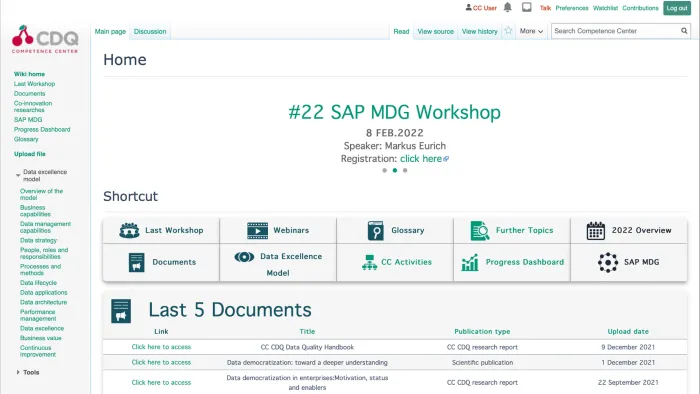Screen dimensions: 700x394
Task: Click the Data Excellence Model eye icon
Action: (244, 257)
